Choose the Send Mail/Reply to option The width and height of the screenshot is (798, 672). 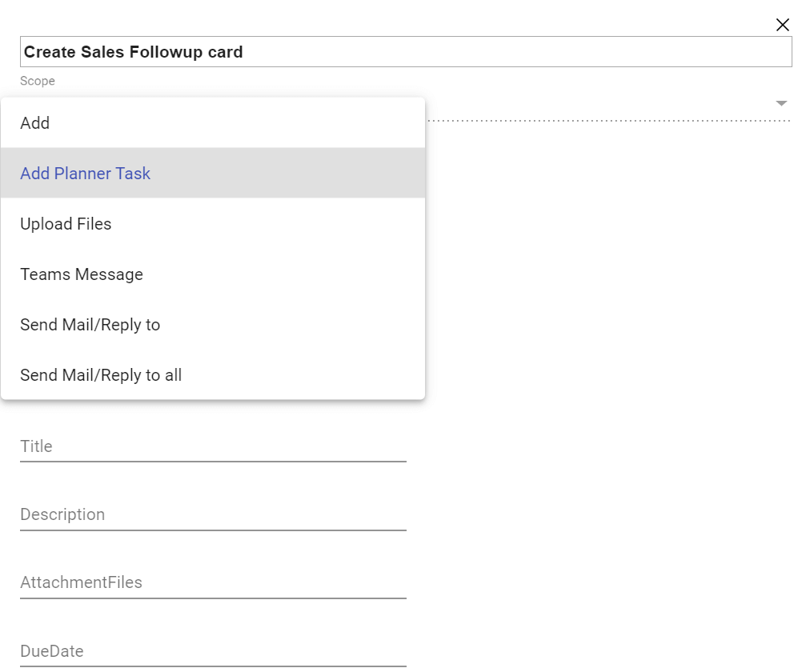point(212,325)
